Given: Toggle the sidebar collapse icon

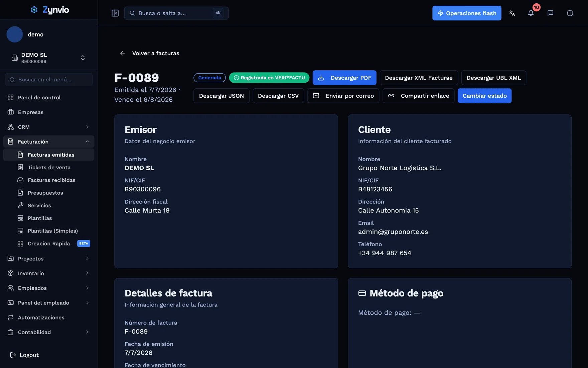Looking at the screenshot, I should (115, 13).
